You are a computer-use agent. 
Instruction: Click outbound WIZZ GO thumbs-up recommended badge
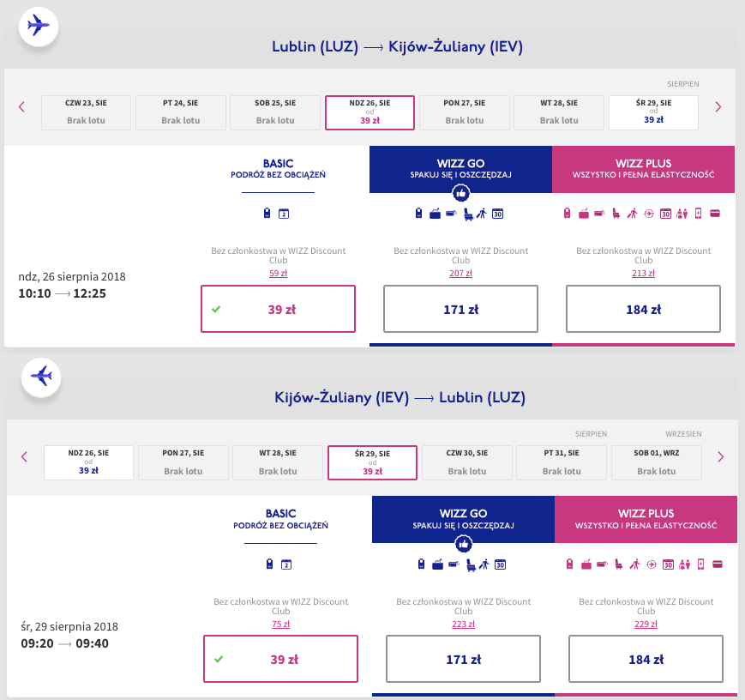point(461,193)
